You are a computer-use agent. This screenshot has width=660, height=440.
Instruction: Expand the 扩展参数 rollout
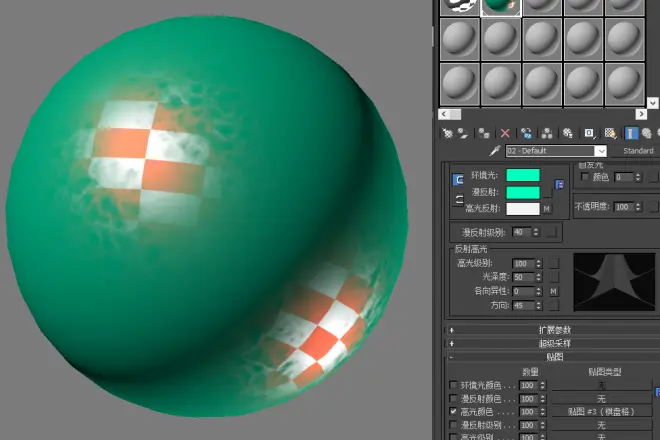click(554, 330)
